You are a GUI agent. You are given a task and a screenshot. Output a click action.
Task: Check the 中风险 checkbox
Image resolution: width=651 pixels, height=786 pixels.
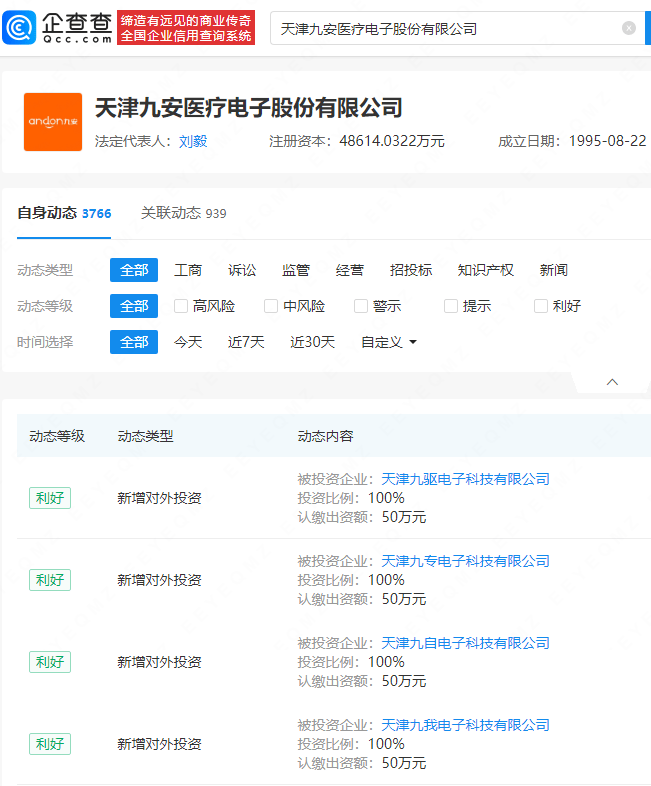[x=271, y=306]
